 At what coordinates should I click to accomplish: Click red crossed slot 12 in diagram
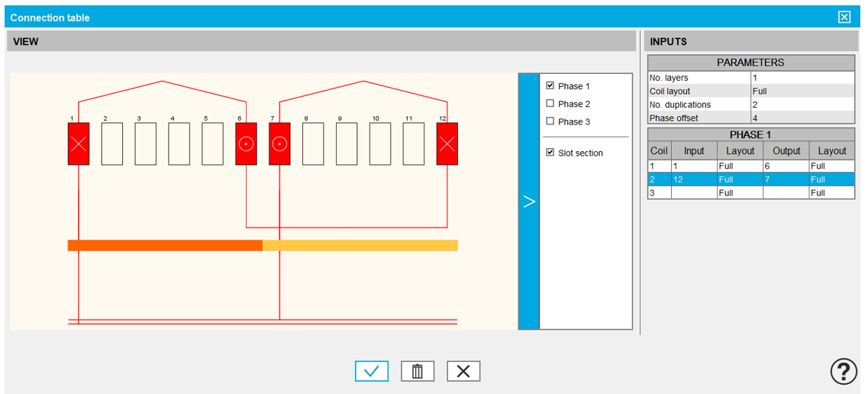pos(447,144)
